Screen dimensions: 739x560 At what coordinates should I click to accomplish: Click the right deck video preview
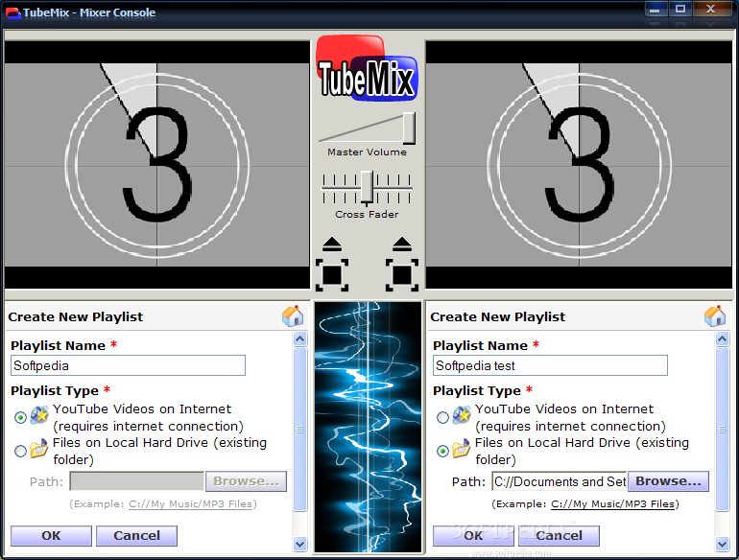point(580,165)
